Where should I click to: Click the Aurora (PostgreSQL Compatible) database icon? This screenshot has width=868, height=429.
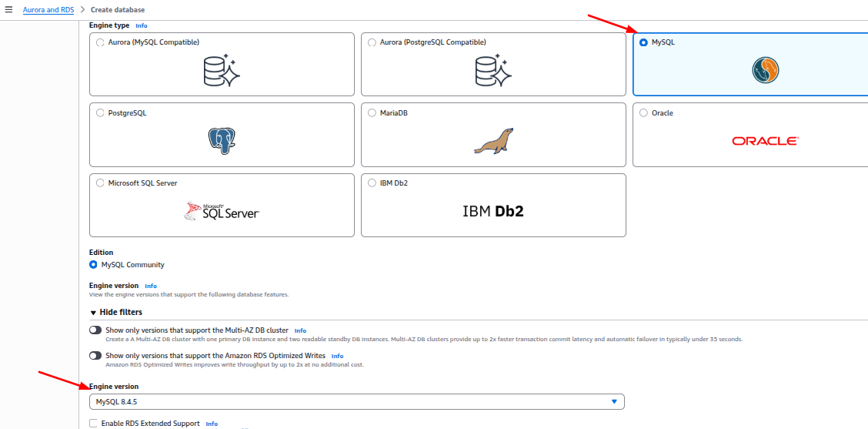[494, 70]
